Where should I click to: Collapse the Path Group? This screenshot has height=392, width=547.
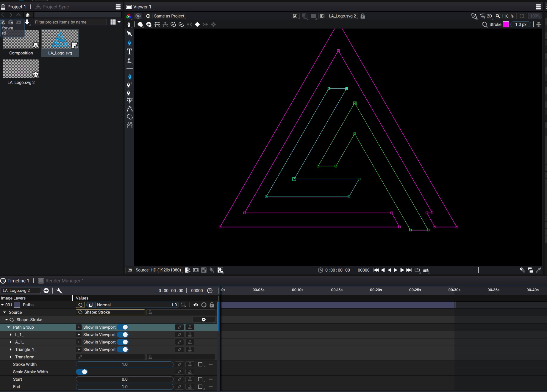(x=9, y=327)
